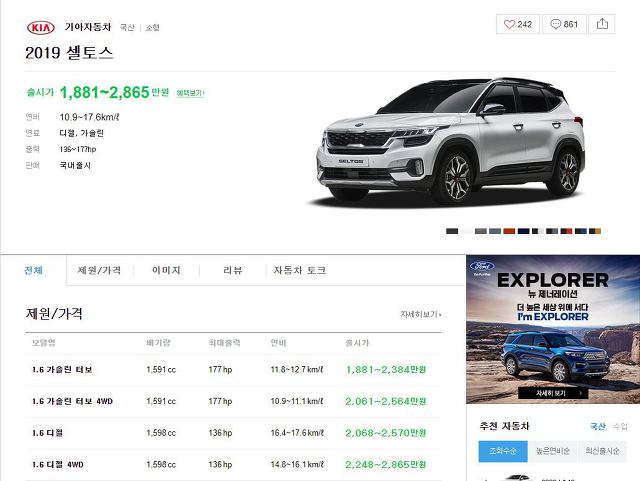Open the 제원/가격 tab
The height and width of the screenshot is (481, 640).
99,270
